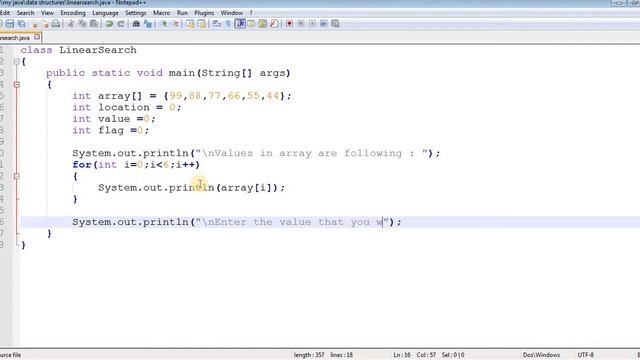Click the Zoom Out toolbar icon
The image size is (640, 360).
tap(176, 24)
